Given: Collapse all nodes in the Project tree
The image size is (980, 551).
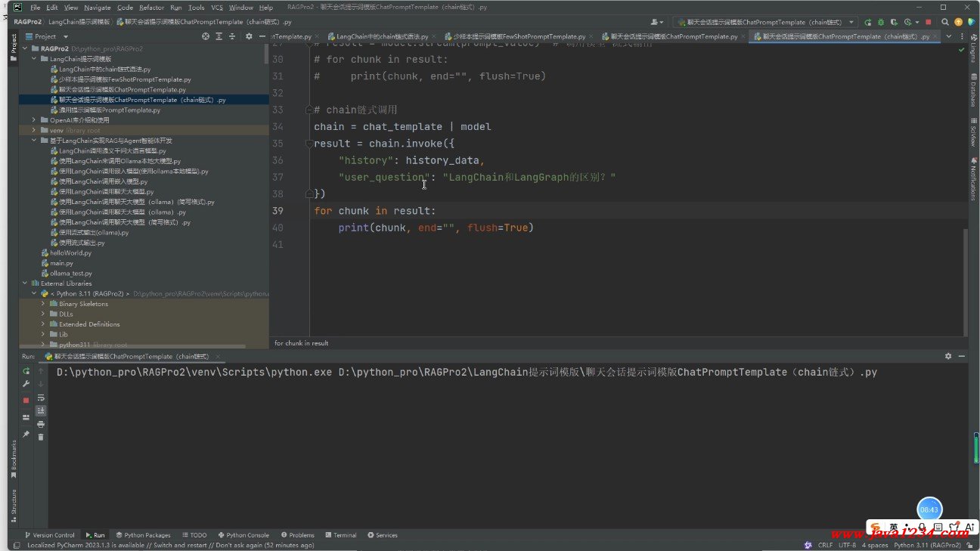Looking at the screenshot, I should (x=232, y=36).
